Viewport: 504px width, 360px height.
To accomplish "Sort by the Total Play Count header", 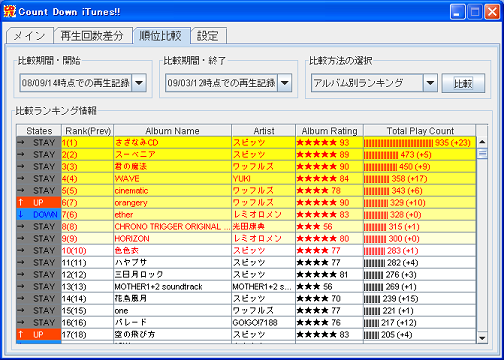I will tap(420, 131).
